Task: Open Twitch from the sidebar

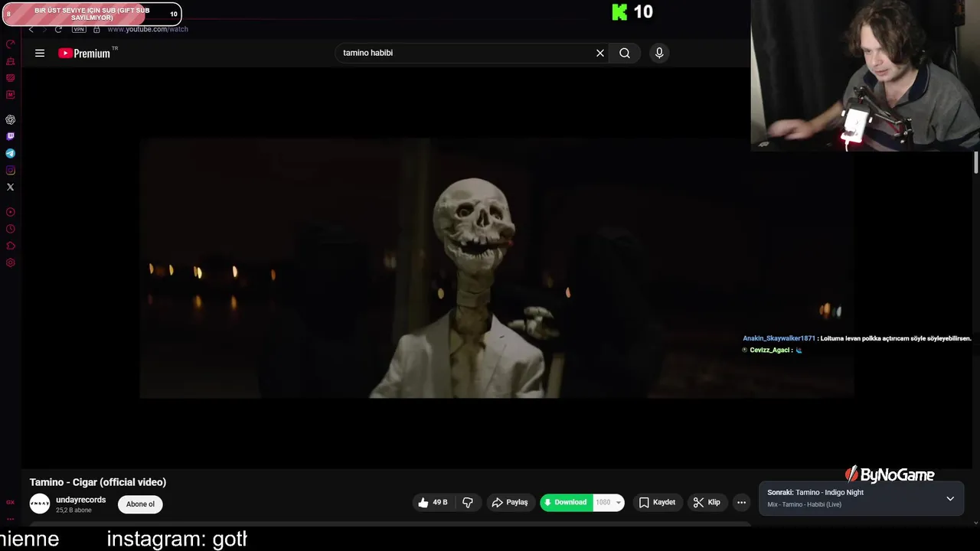Action: [11, 136]
